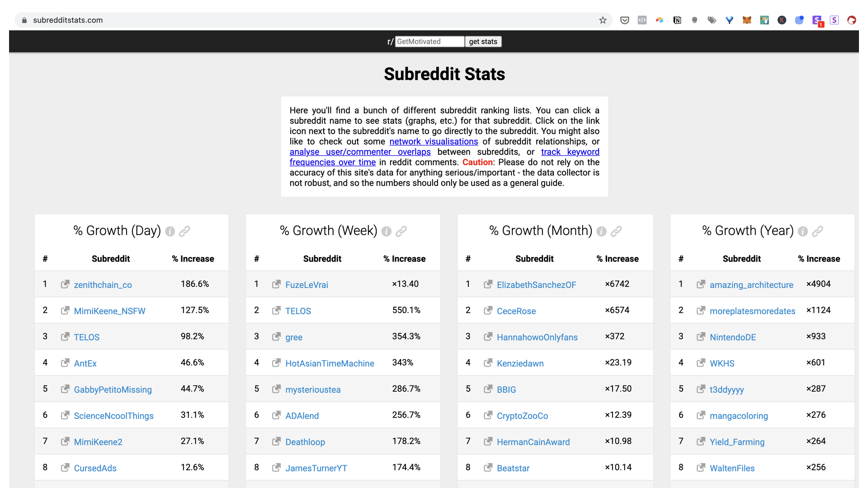Click the info icon beside % Growth (Day)
Image resolution: width=868 pixels, height=488 pixels.
point(170,231)
